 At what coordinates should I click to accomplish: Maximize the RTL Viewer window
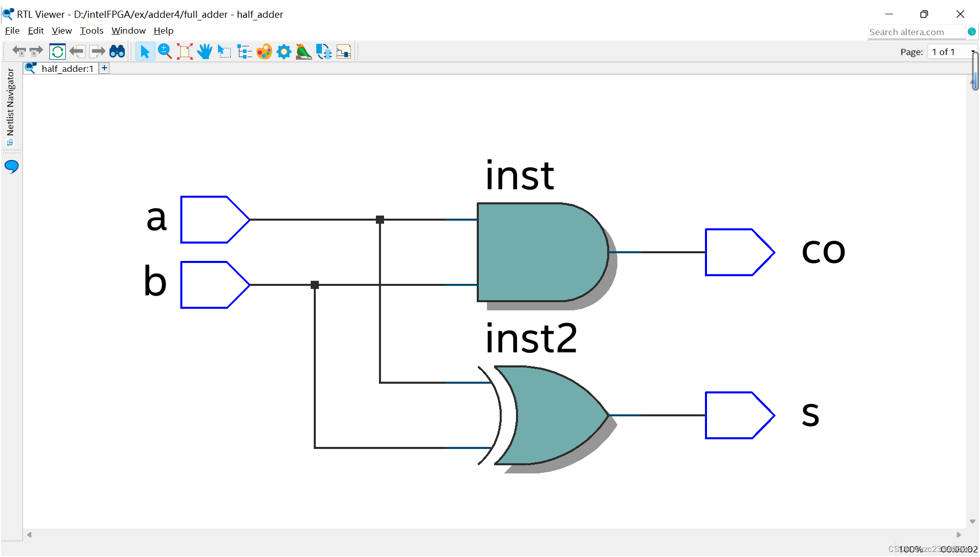(x=924, y=14)
